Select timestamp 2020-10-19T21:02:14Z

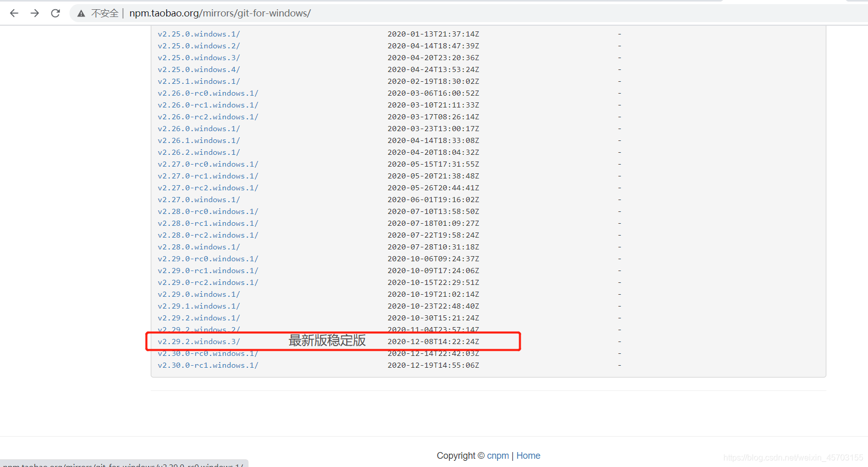pyautogui.click(x=433, y=294)
